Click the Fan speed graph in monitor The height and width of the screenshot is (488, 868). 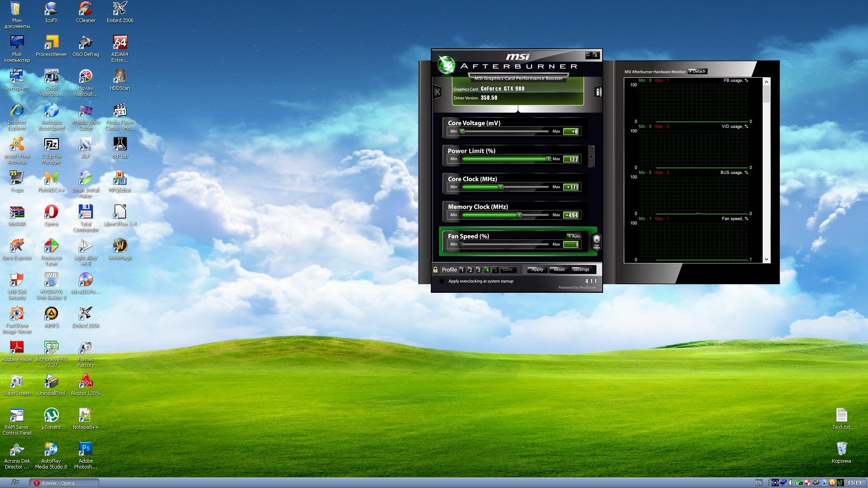point(693,241)
